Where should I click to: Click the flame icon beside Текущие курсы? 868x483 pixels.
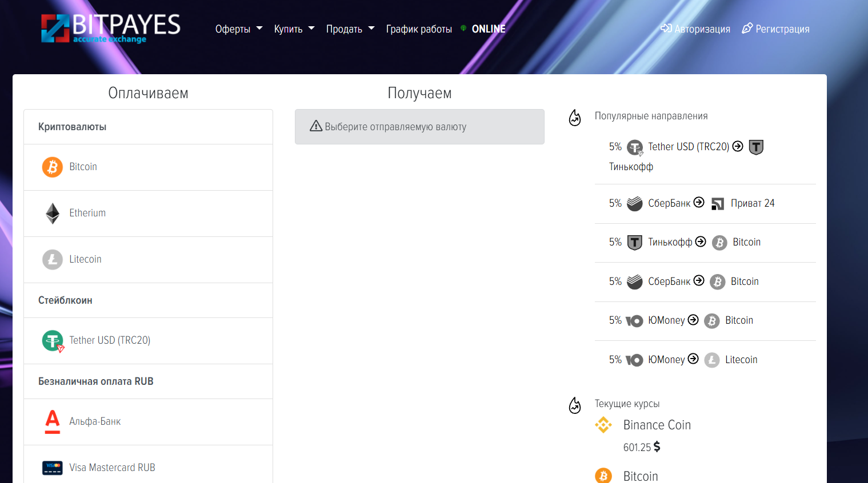pos(575,405)
